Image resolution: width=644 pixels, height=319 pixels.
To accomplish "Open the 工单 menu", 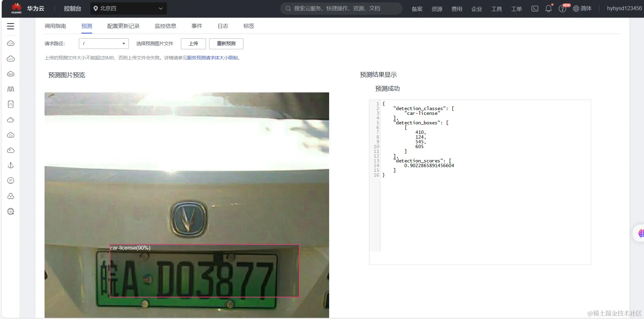I will click(x=516, y=9).
